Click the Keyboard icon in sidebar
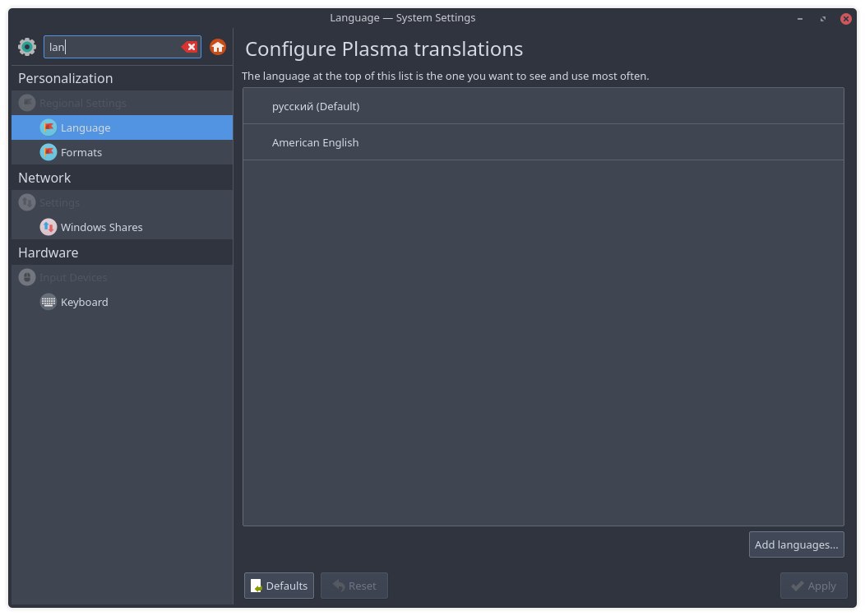 pyautogui.click(x=49, y=302)
